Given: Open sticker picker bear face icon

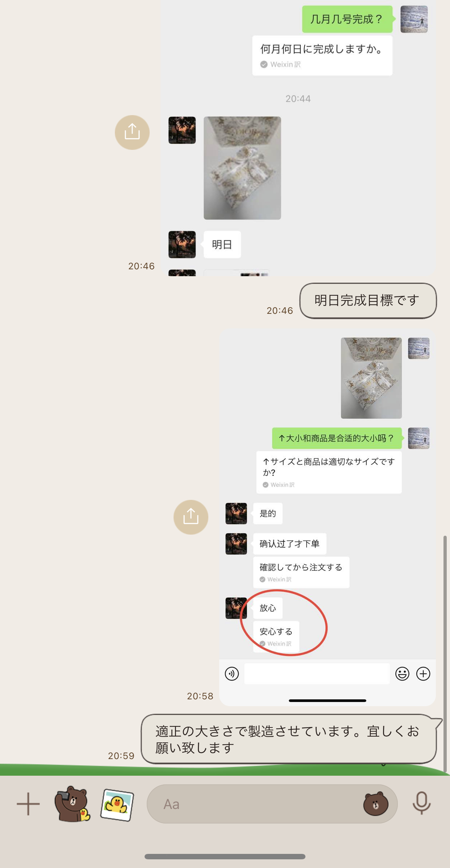Looking at the screenshot, I should (x=376, y=804).
